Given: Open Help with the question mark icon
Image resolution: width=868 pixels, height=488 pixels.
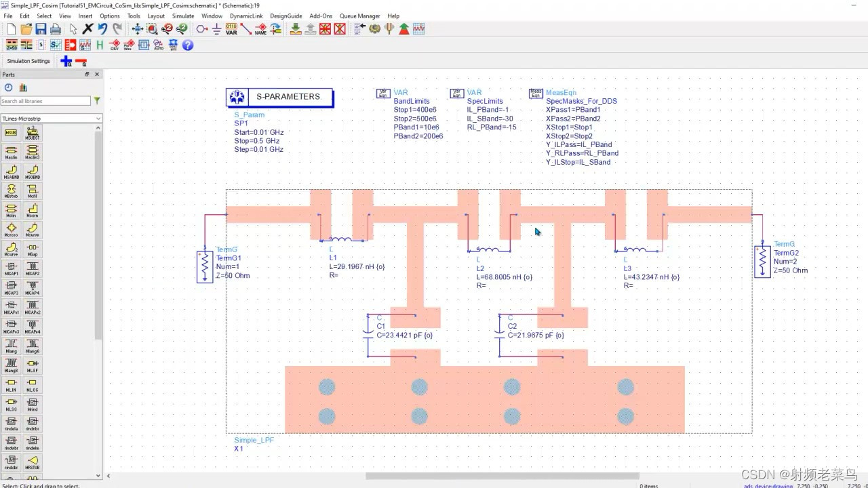Looking at the screenshot, I should click(x=187, y=45).
